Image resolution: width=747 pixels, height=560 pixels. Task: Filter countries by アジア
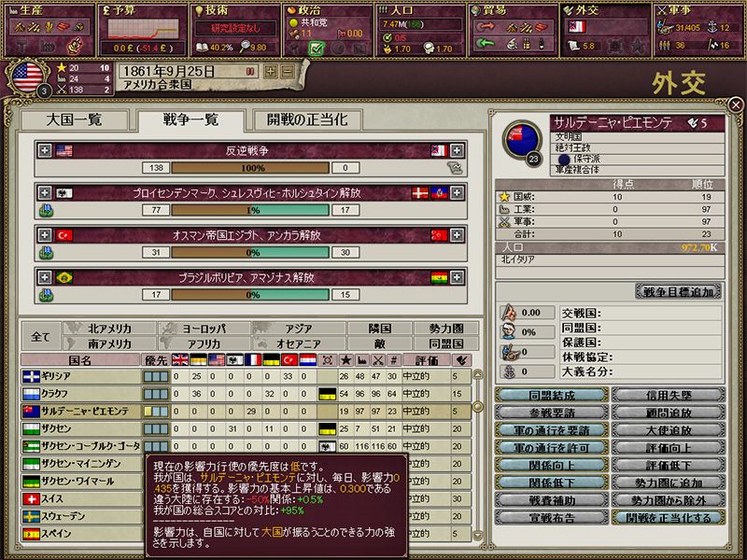(x=299, y=329)
